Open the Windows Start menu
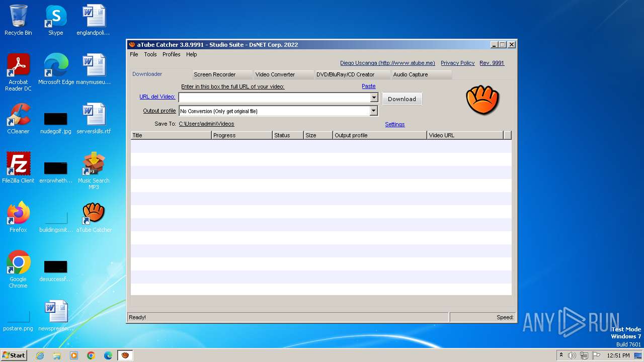 14,355
